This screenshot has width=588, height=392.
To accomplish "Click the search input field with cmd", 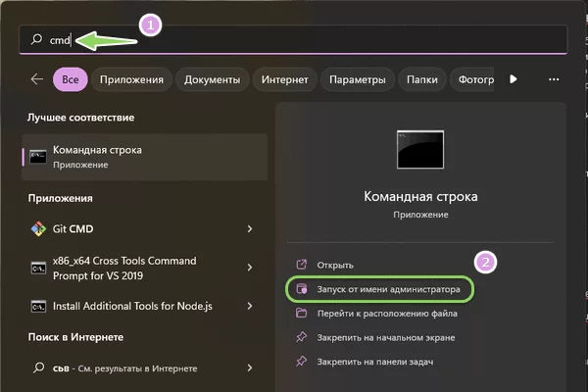I will [x=294, y=40].
